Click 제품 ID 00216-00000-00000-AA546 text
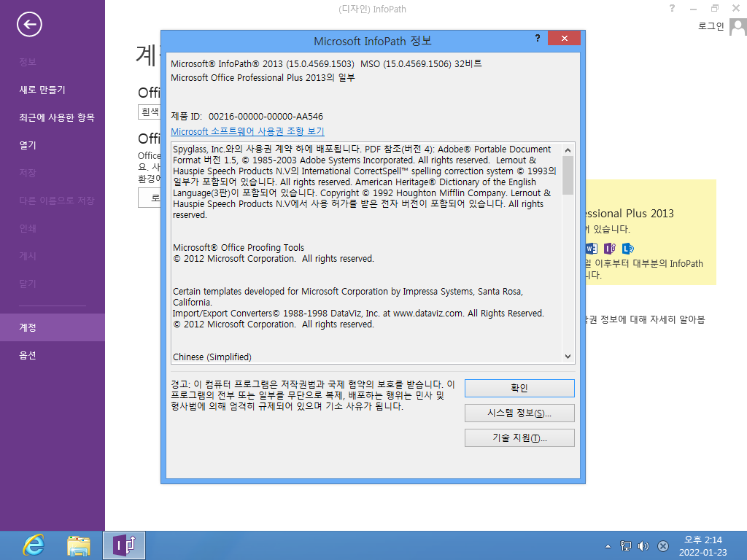The width and height of the screenshot is (747, 560). point(247,116)
